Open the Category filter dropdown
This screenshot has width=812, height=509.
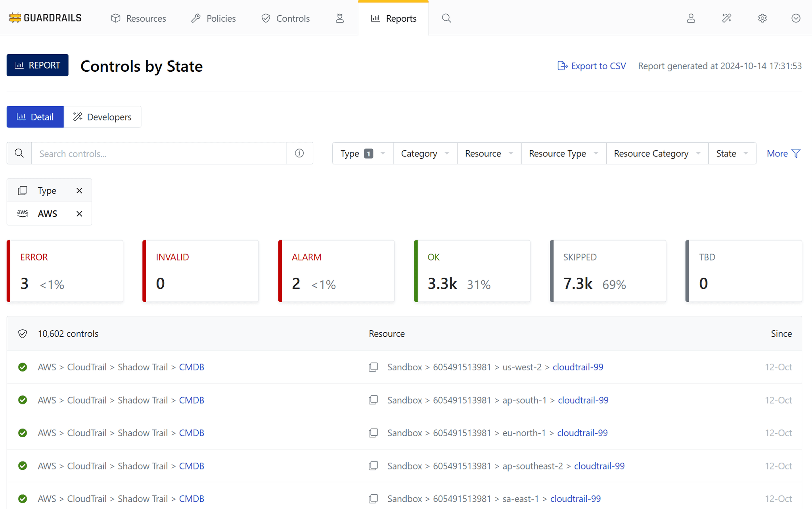coord(424,153)
